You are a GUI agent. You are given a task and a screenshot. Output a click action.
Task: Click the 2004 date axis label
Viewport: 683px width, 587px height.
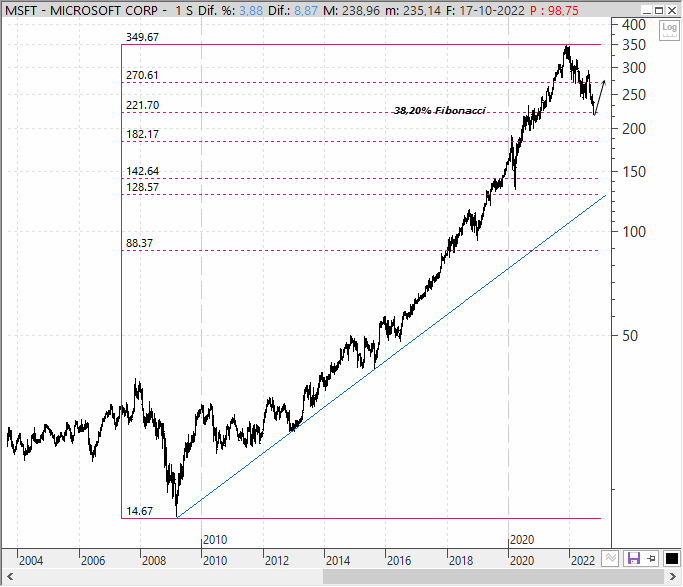coord(31,560)
